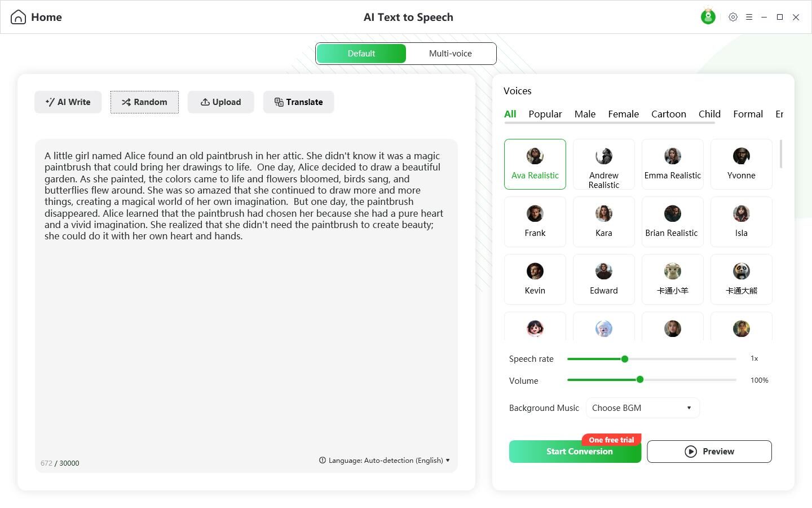The width and height of the screenshot is (812, 508).
Task: Show the Female voices tab
Action: click(x=623, y=114)
